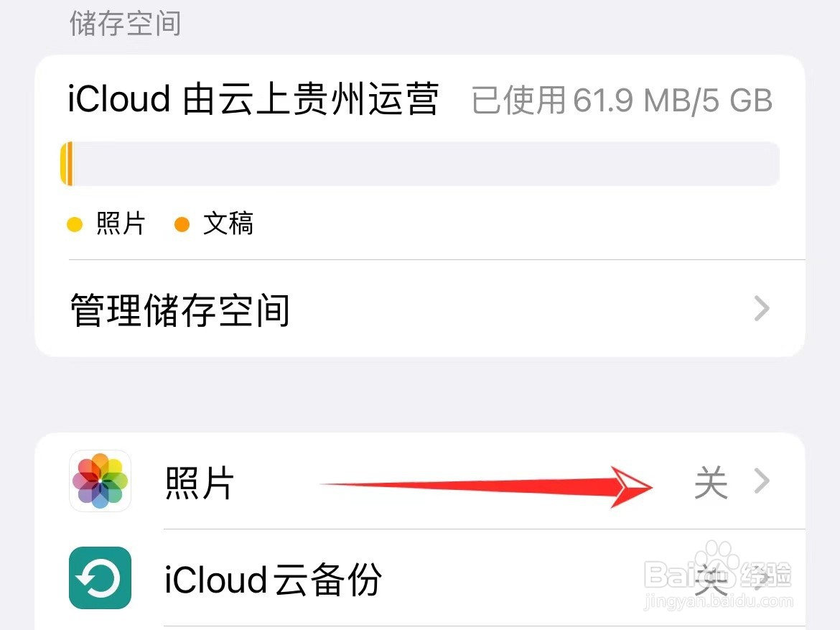Image resolution: width=840 pixels, height=630 pixels.
Task: Tap the yellow-orange used storage segment
Action: point(67,164)
